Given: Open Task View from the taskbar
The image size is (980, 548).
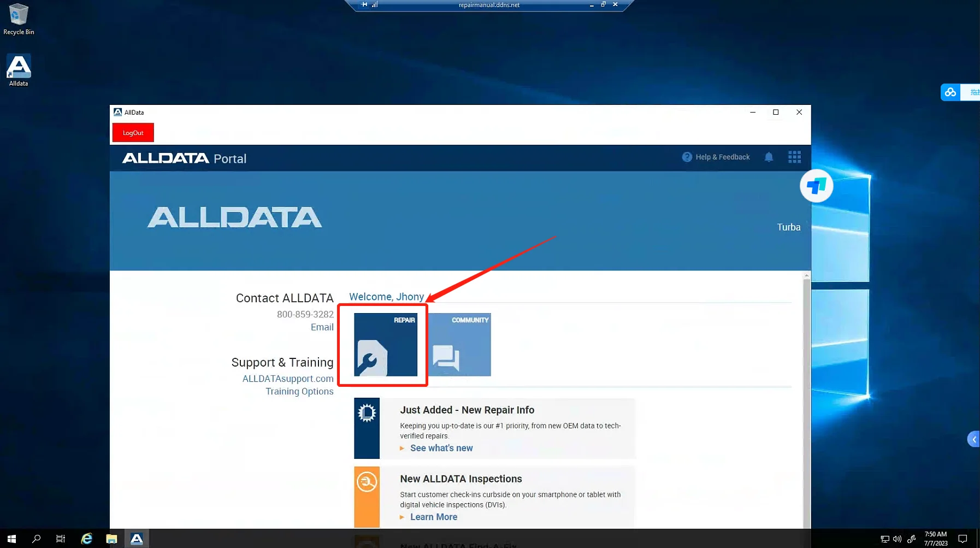Looking at the screenshot, I should (61, 539).
